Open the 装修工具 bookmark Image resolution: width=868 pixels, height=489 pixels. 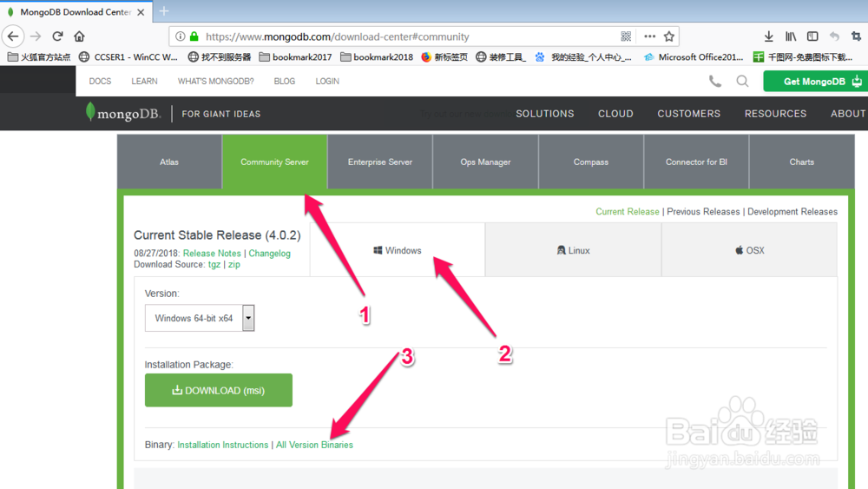(x=501, y=56)
